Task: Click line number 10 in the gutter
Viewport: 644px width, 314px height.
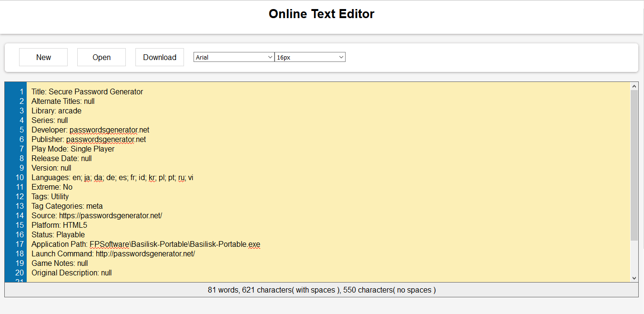Action: pyautogui.click(x=20, y=177)
